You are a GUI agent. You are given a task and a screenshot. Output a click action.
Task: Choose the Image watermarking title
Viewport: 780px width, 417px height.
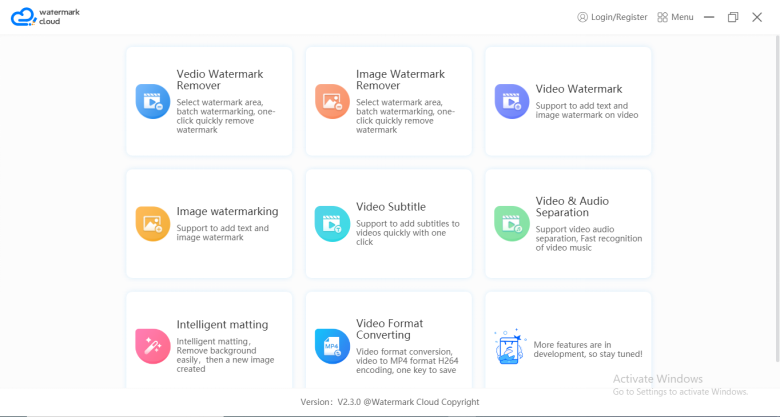tap(227, 211)
